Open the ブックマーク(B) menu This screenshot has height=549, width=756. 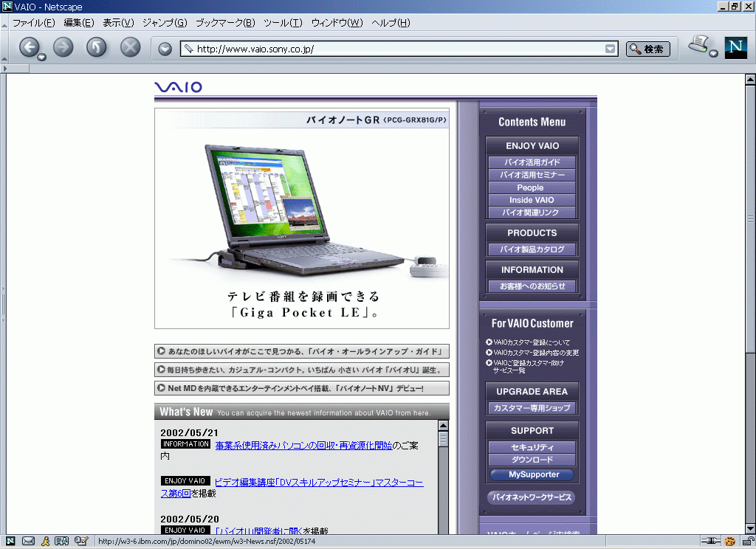click(x=225, y=23)
